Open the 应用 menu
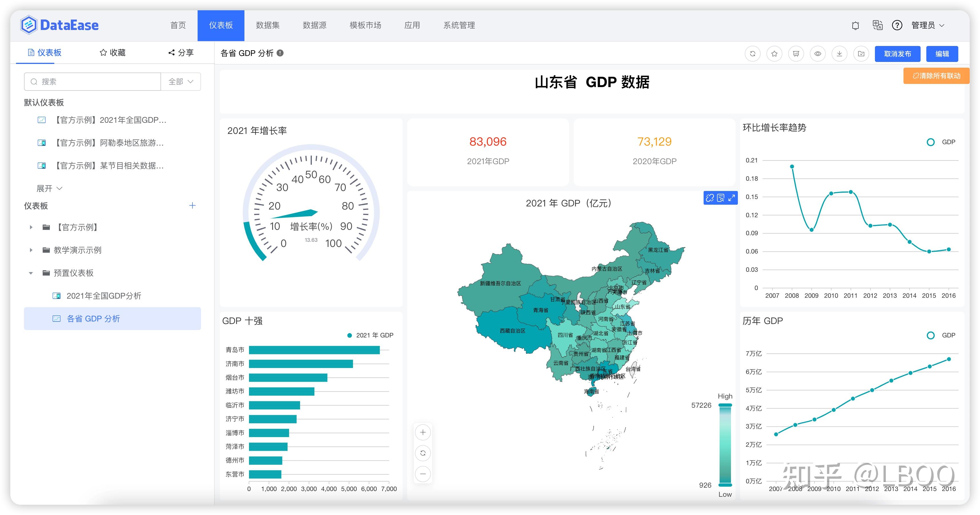 coord(412,25)
